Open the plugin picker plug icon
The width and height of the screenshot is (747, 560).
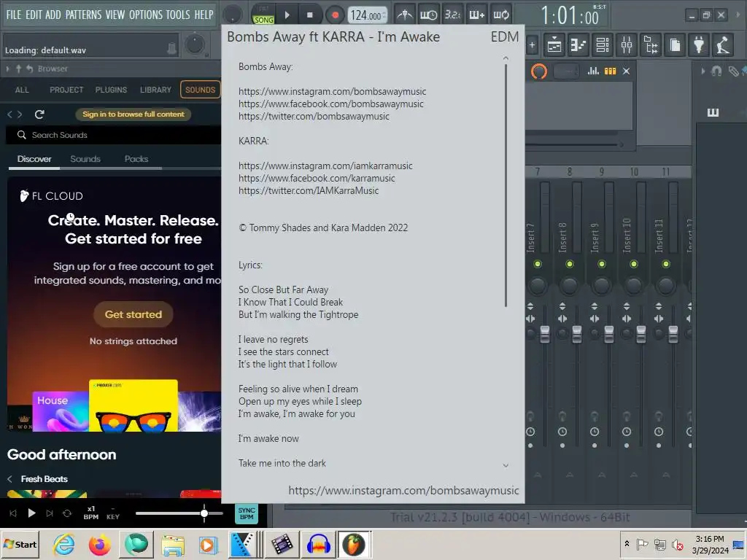point(699,45)
